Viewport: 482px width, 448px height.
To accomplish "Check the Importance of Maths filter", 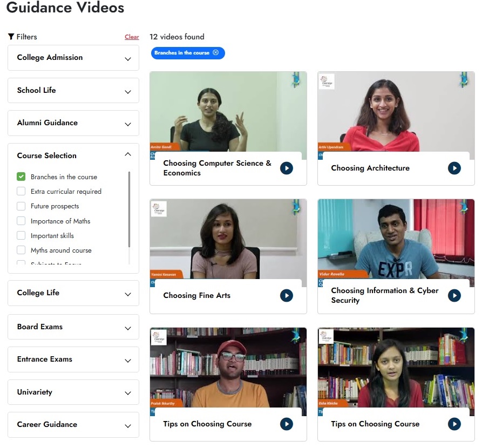I will 22,221.
